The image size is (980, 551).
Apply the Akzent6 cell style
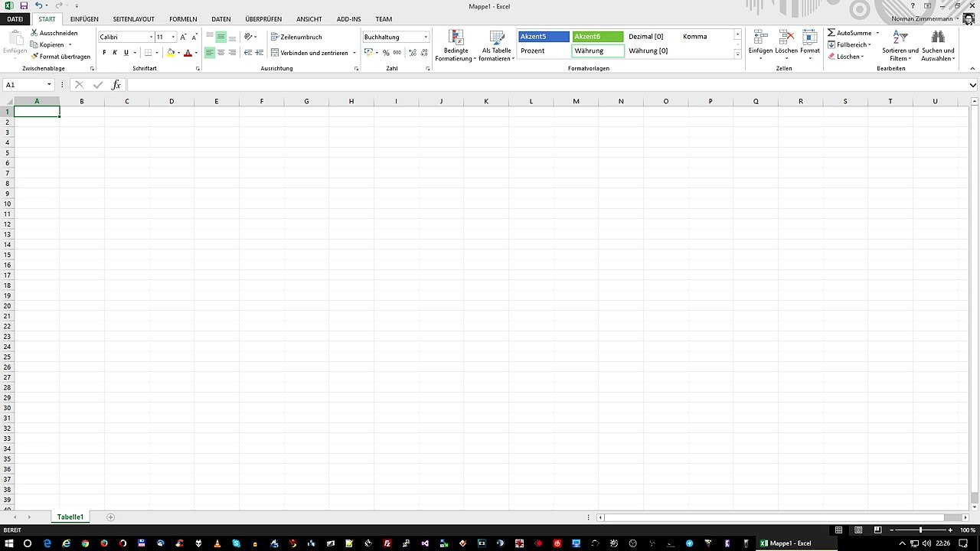pyautogui.click(x=598, y=37)
